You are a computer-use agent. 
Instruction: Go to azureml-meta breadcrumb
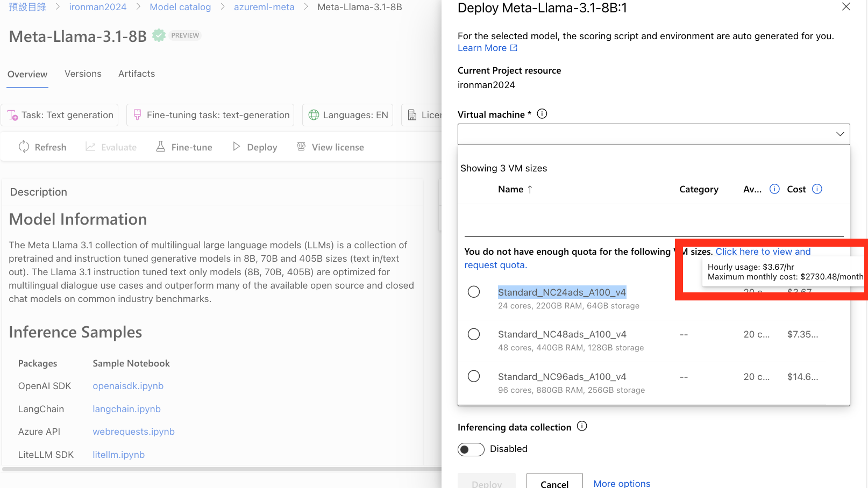click(264, 7)
